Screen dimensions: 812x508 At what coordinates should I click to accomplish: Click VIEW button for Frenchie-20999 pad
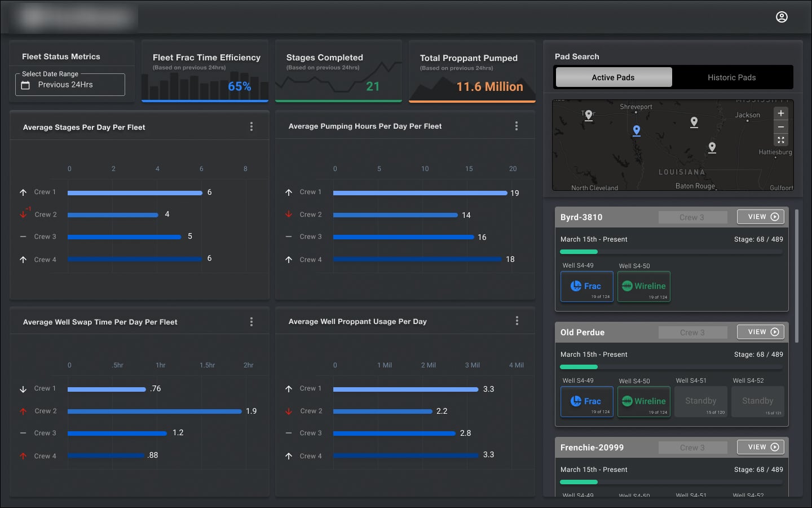761,447
